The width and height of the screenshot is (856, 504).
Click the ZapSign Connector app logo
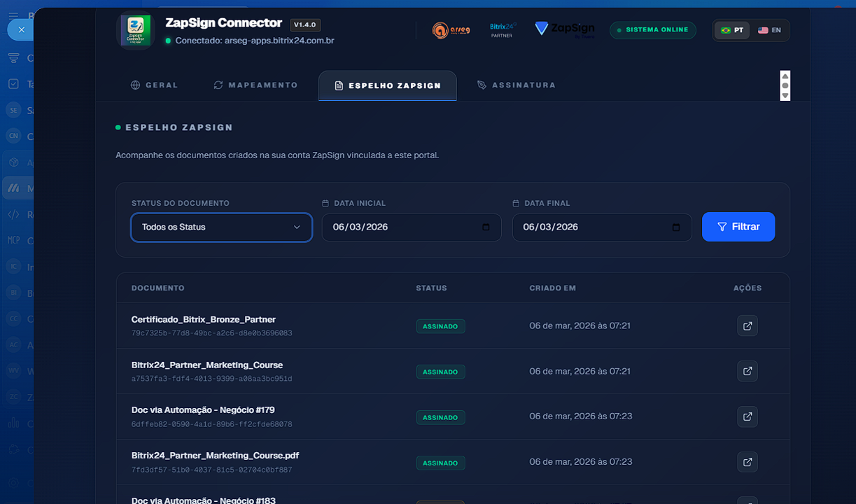click(x=135, y=31)
